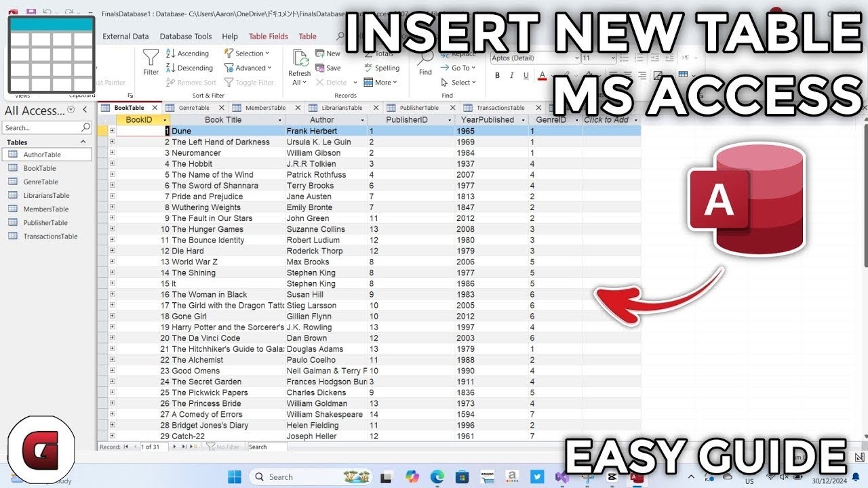Screen dimensions: 868x488
Task: Click the Windows taskbar Search box
Action: click(310, 476)
